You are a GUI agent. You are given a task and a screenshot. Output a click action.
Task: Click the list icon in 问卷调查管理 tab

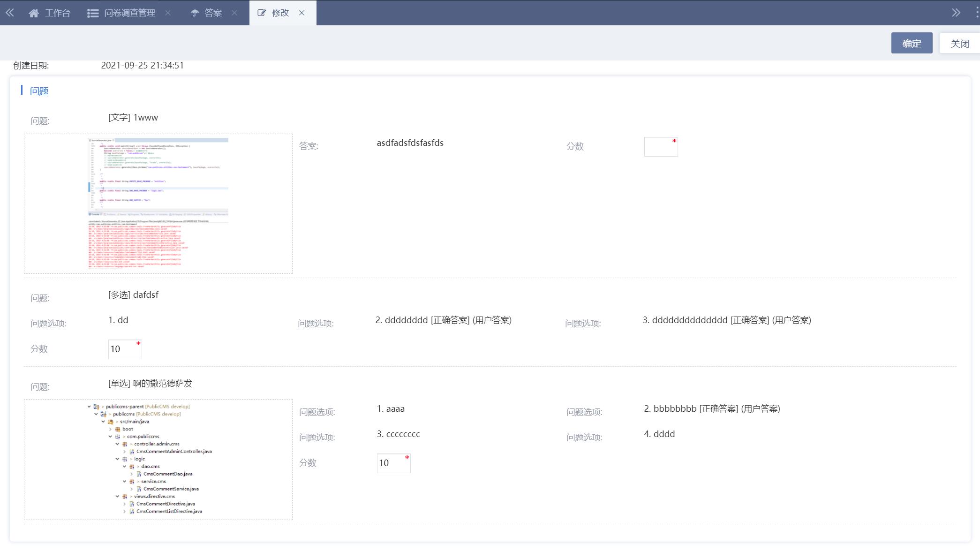pyautogui.click(x=93, y=13)
